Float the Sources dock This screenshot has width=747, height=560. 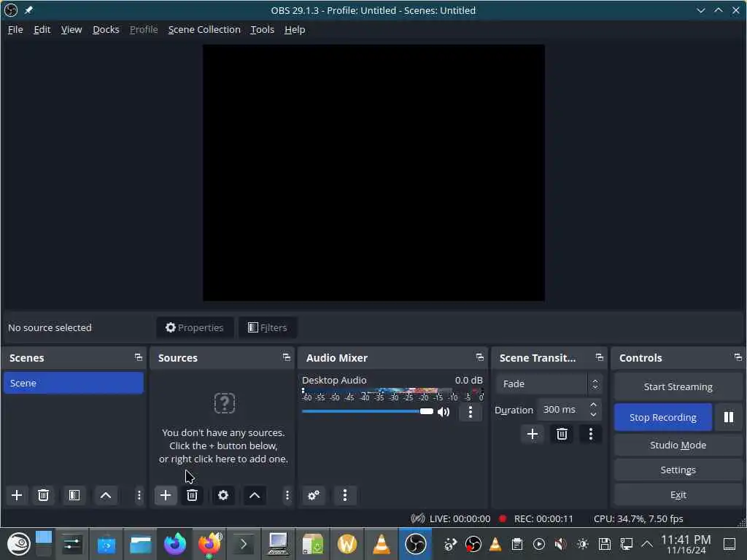tap(286, 357)
